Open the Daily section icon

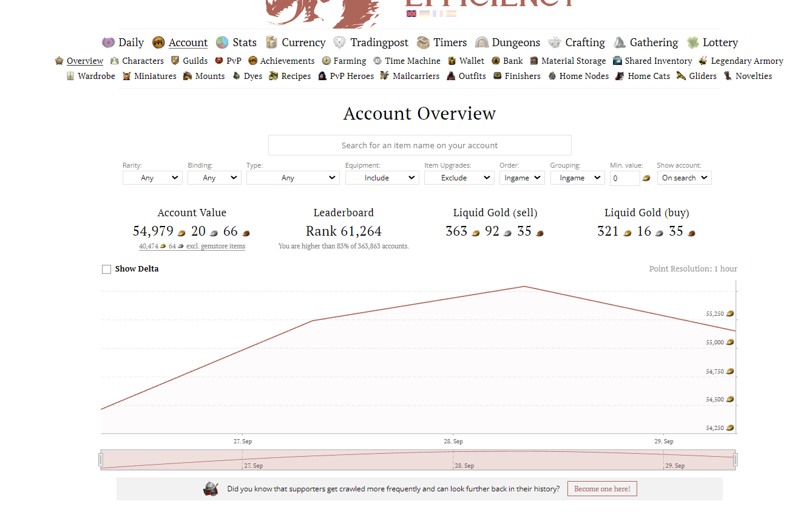tap(108, 43)
